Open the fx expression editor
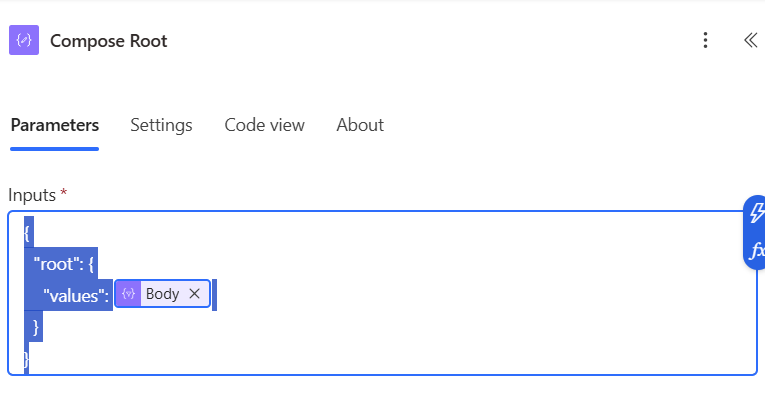The height and width of the screenshot is (412, 765). point(757,249)
